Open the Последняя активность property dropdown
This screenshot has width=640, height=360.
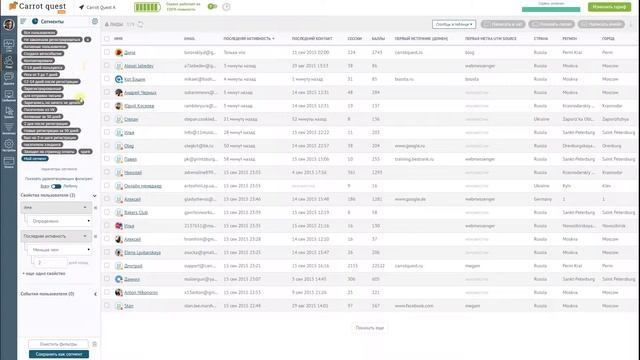56,236
